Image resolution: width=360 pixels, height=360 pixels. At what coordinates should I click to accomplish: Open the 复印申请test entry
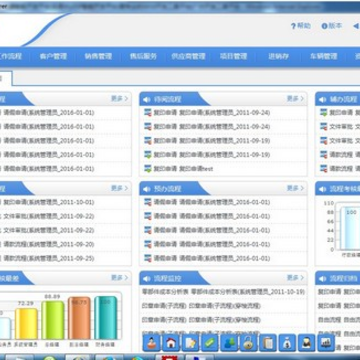183,169
